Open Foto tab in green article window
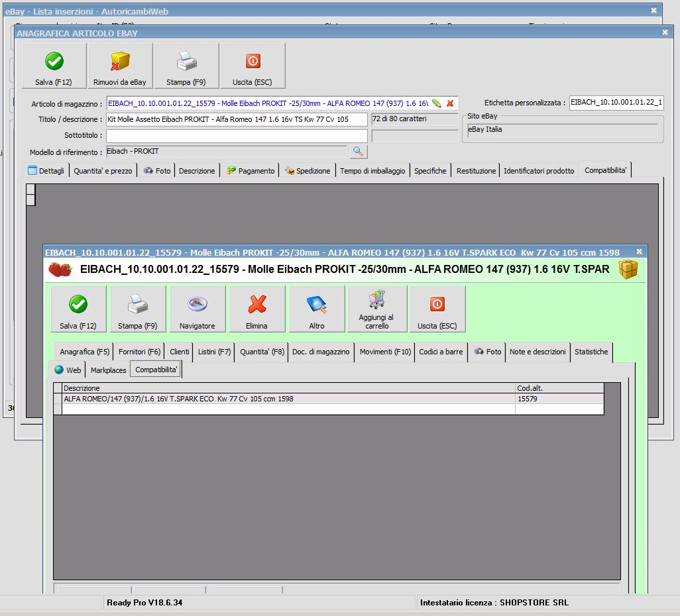Screen dimensions: 680x616 (488, 352)
